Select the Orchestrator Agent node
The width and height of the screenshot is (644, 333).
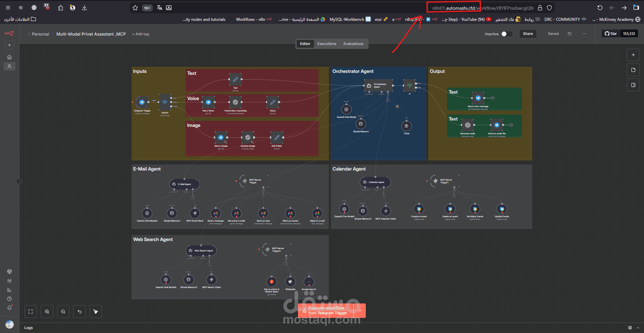[378, 86]
